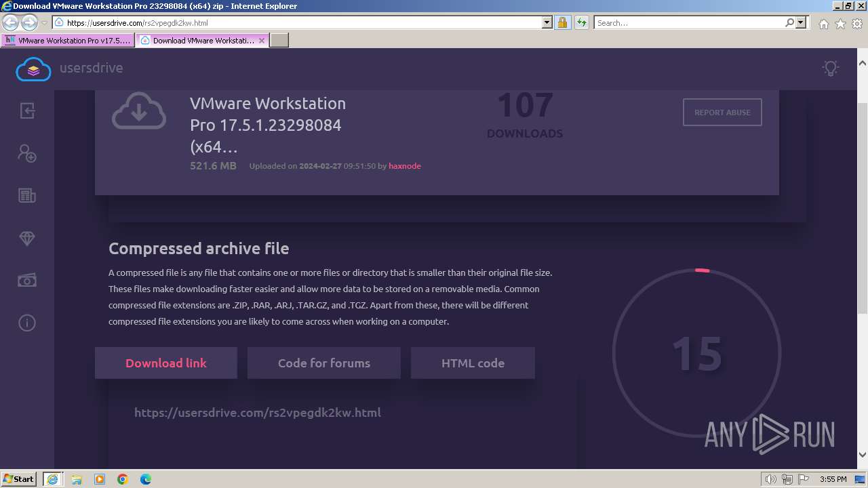Open the news sidebar icon
Viewport: 868px width, 488px height.
point(27,196)
